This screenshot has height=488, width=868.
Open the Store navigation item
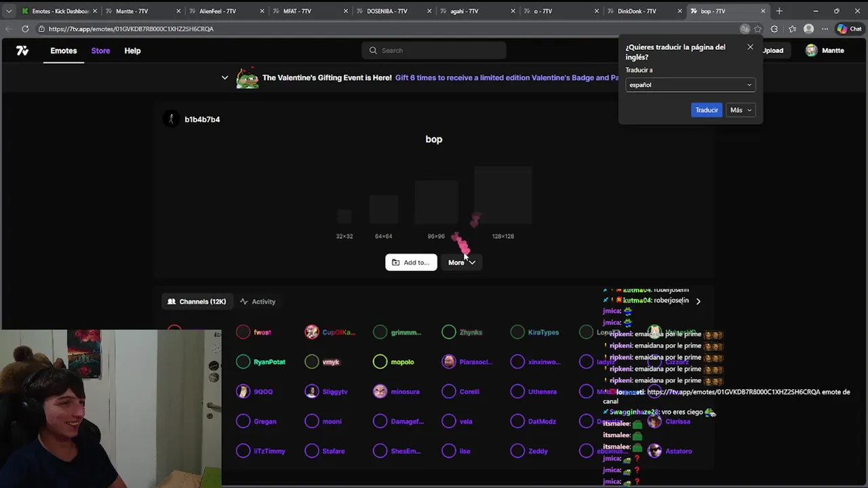click(100, 51)
